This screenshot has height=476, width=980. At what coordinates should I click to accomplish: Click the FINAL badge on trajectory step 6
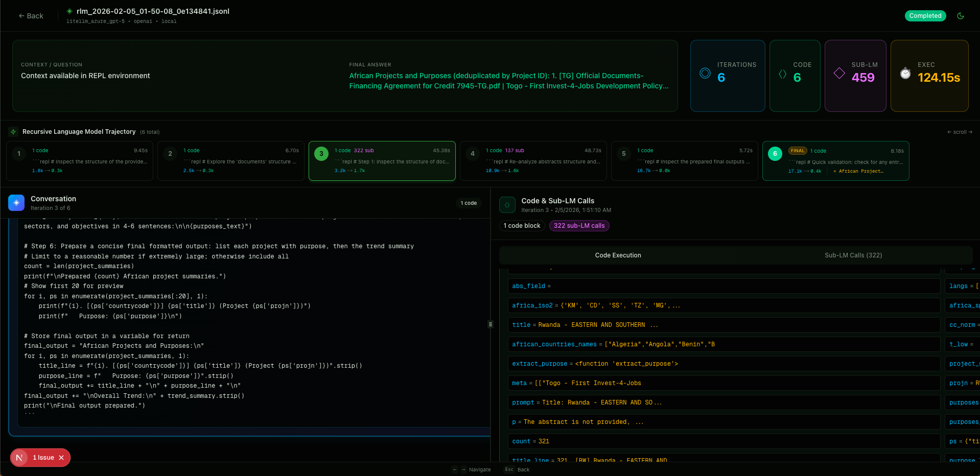797,151
